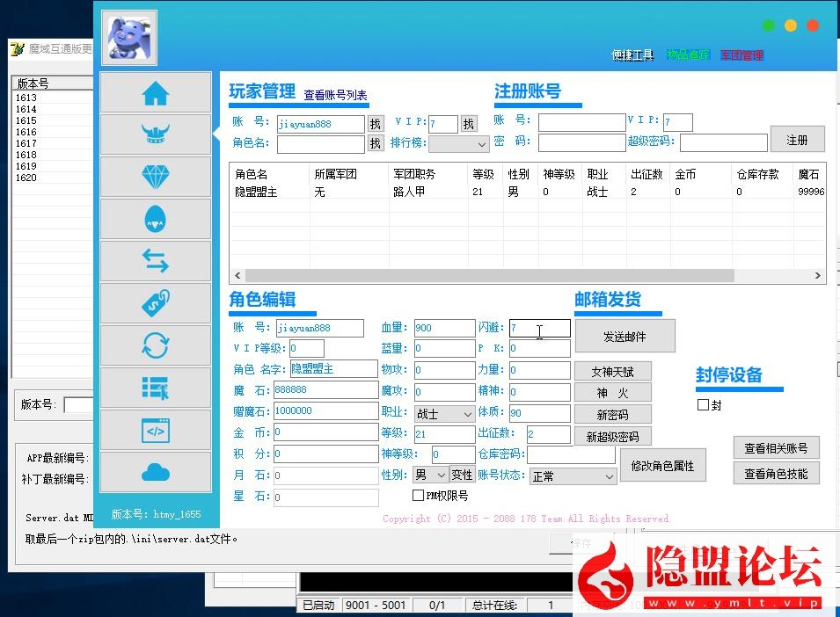Open the 军团管理 tab
Viewport: 840px width, 617px height.
(x=741, y=55)
